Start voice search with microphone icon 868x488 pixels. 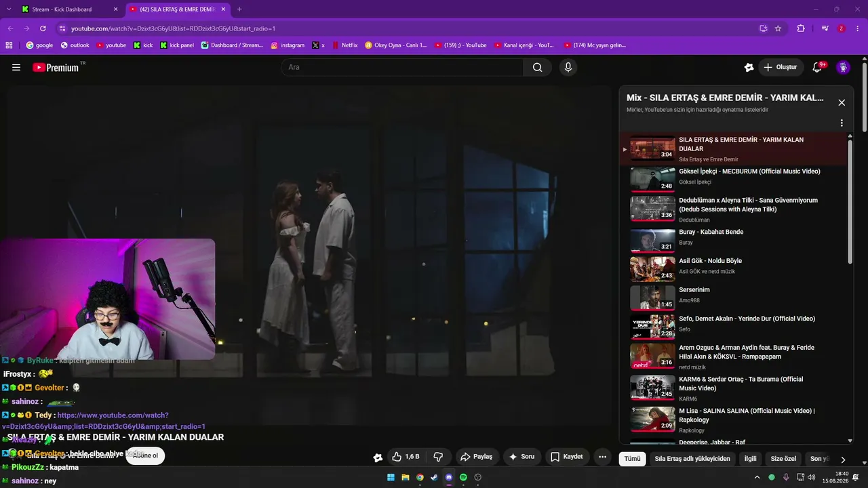click(x=568, y=67)
